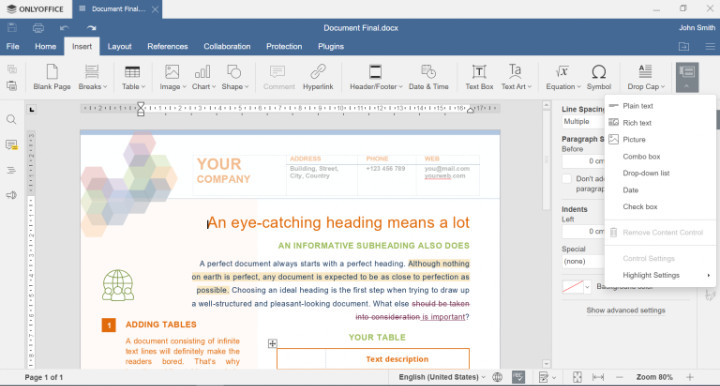
Task: Click the Save icon in title bar
Action: (12, 28)
